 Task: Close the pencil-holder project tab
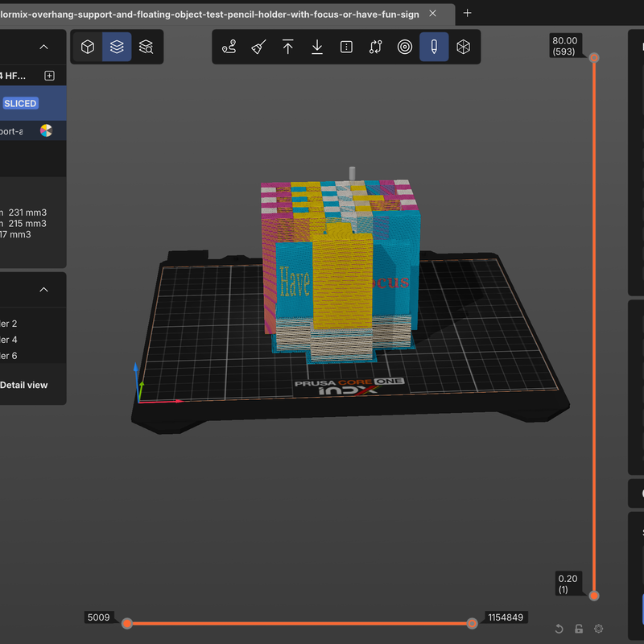pyautogui.click(x=432, y=14)
